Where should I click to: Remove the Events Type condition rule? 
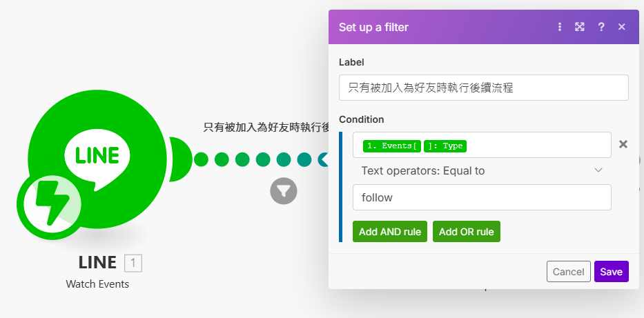[x=623, y=144]
